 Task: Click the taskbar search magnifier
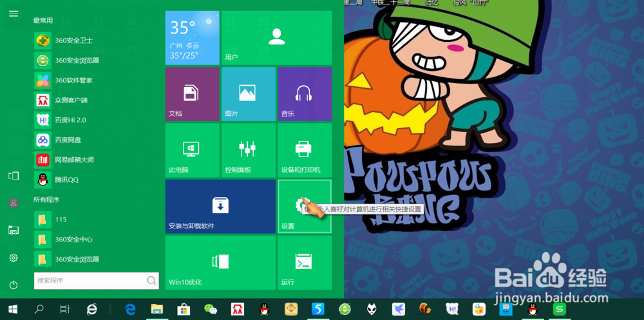(x=39, y=309)
